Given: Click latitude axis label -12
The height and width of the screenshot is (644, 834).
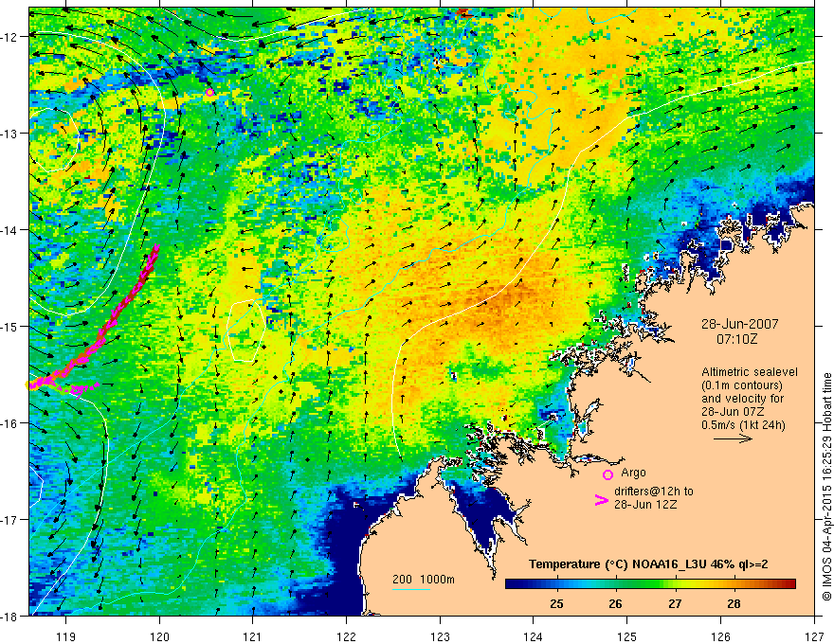Looking at the screenshot, I should [x=10, y=37].
